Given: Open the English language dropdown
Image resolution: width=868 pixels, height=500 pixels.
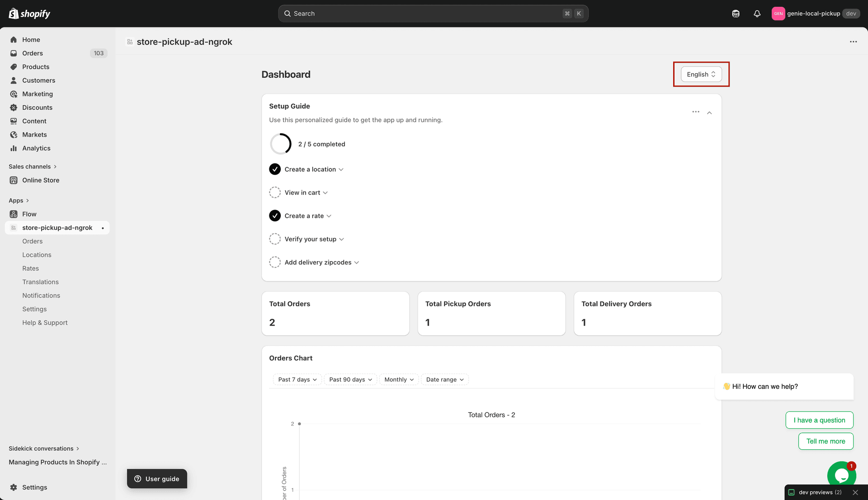Looking at the screenshot, I should point(700,74).
